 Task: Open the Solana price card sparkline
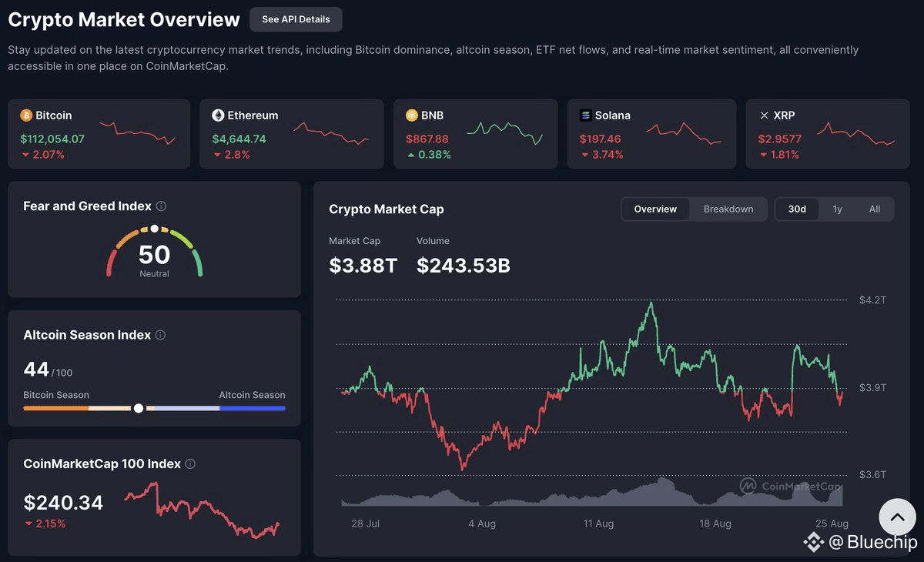[684, 133]
